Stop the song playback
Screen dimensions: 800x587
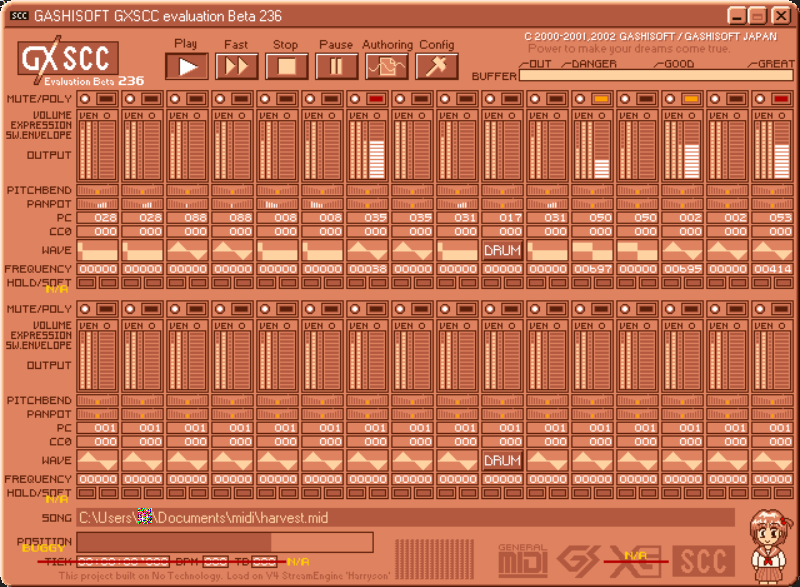[286, 66]
